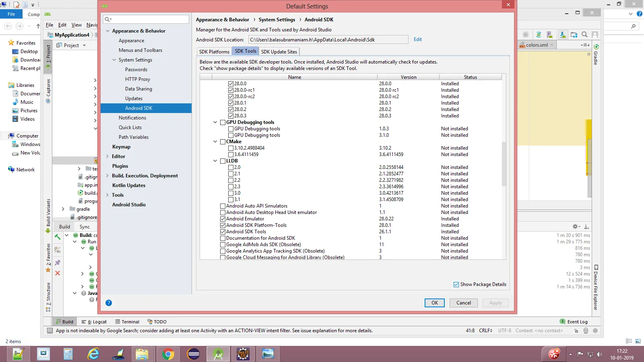Open Eclipse from the taskbar
The width and height of the screenshot is (644, 362).
coord(194,354)
